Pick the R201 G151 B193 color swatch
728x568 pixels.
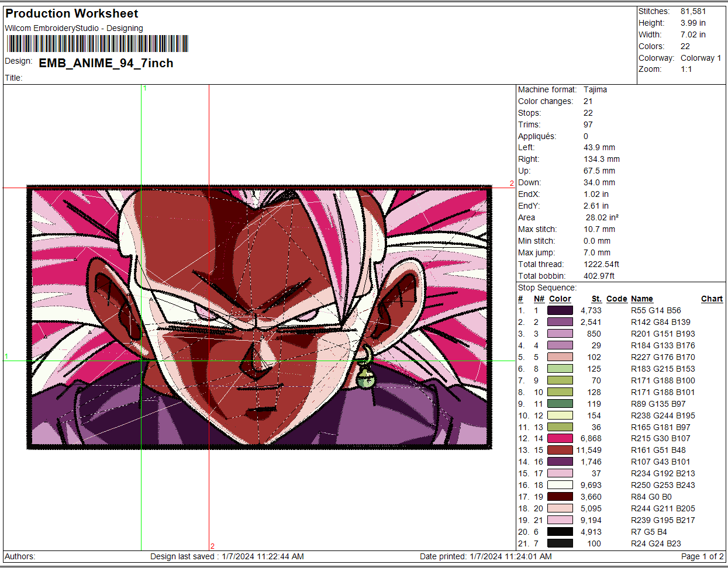point(560,334)
